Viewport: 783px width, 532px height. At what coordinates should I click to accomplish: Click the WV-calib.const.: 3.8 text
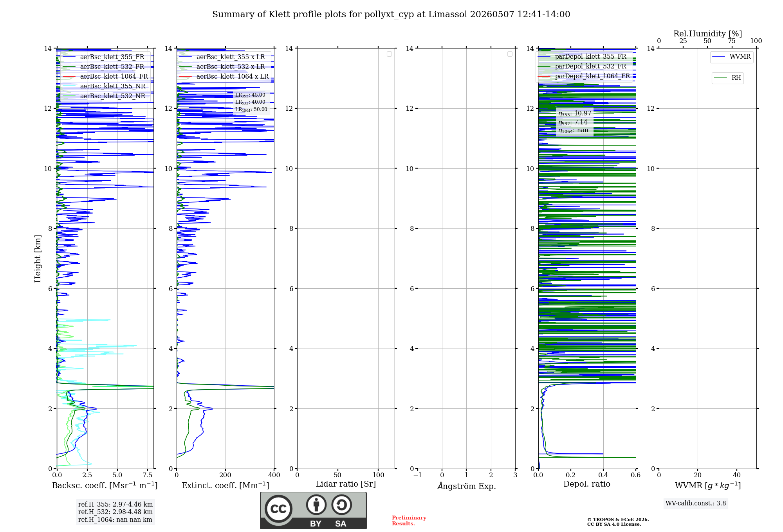696,503
